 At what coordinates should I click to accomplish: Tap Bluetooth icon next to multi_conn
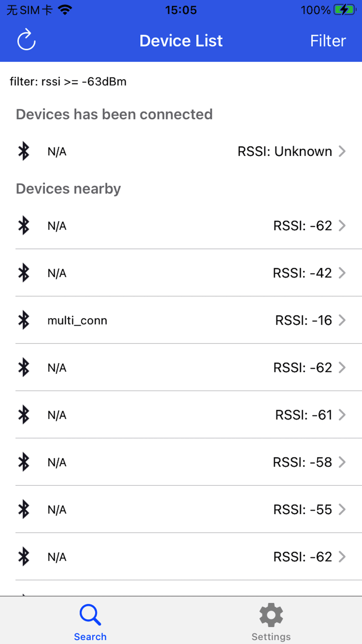pos(24,320)
